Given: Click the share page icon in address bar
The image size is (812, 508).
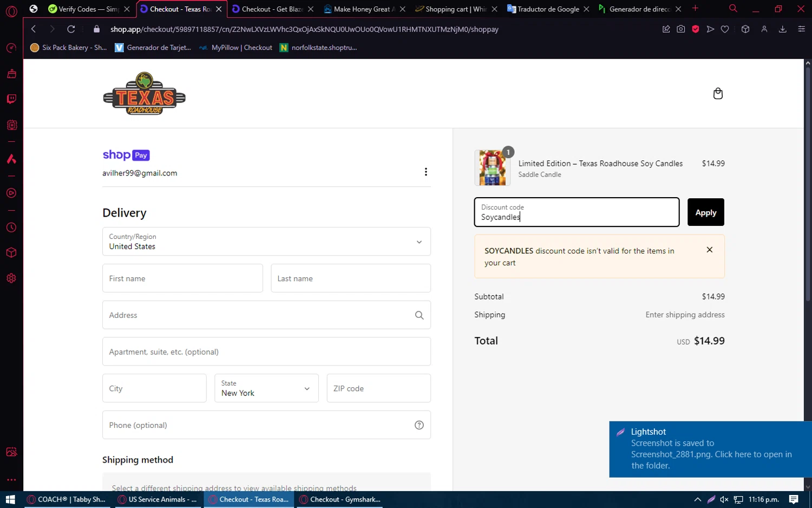Looking at the screenshot, I should tap(666, 29).
